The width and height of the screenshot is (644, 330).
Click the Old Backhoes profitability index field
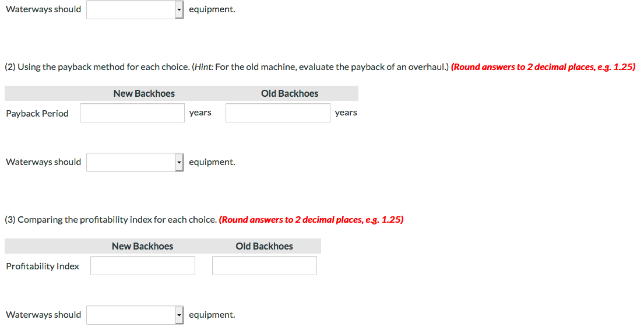[265, 265]
